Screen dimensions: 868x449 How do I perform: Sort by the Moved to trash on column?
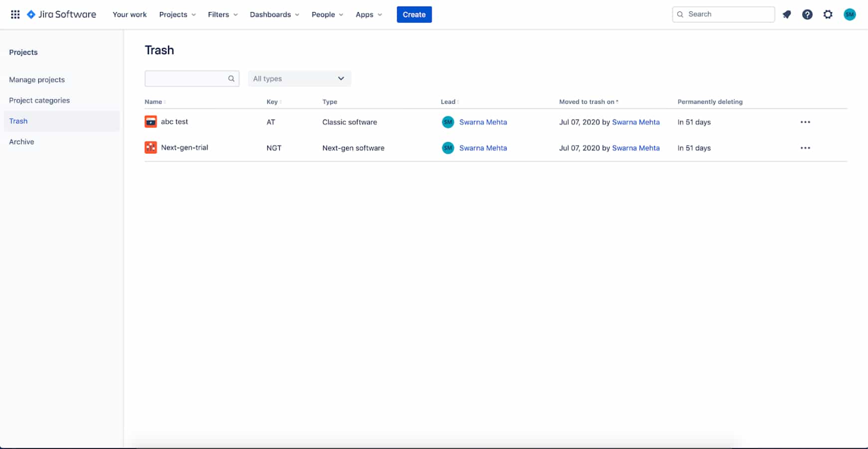click(x=588, y=101)
